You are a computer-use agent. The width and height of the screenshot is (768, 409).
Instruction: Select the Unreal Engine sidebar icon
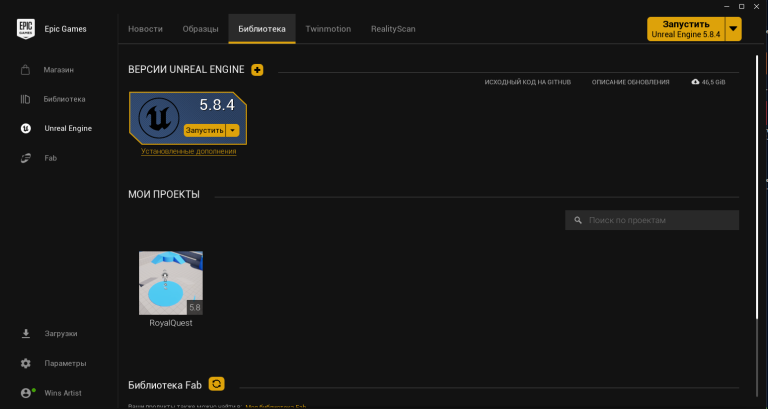tap(25, 128)
